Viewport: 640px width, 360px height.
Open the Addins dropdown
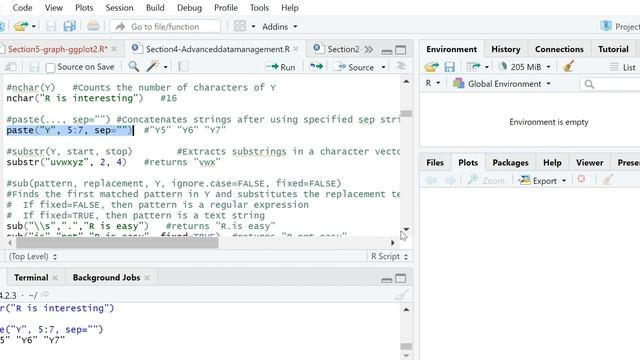[x=280, y=27]
